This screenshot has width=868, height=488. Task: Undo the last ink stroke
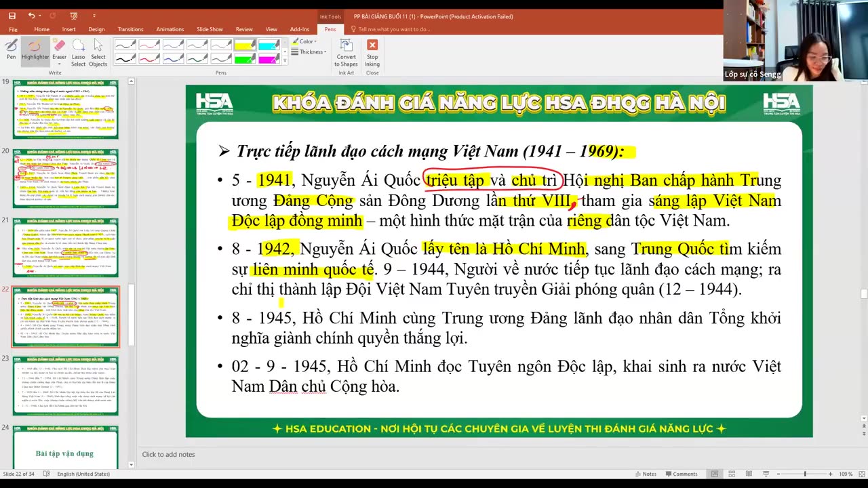tap(31, 16)
